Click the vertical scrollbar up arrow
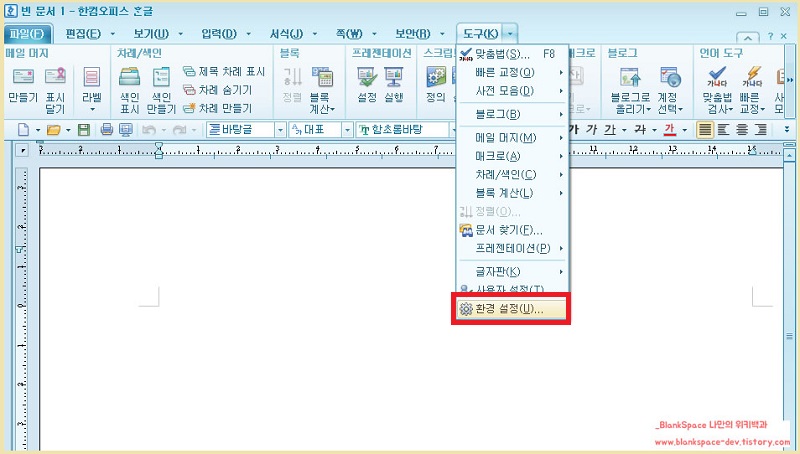800x454 pixels. (x=789, y=155)
